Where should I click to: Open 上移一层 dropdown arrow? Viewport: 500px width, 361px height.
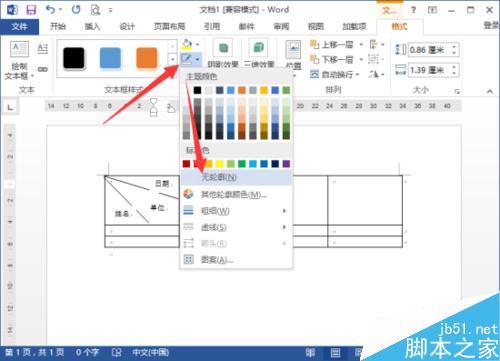click(x=361, y=44)
